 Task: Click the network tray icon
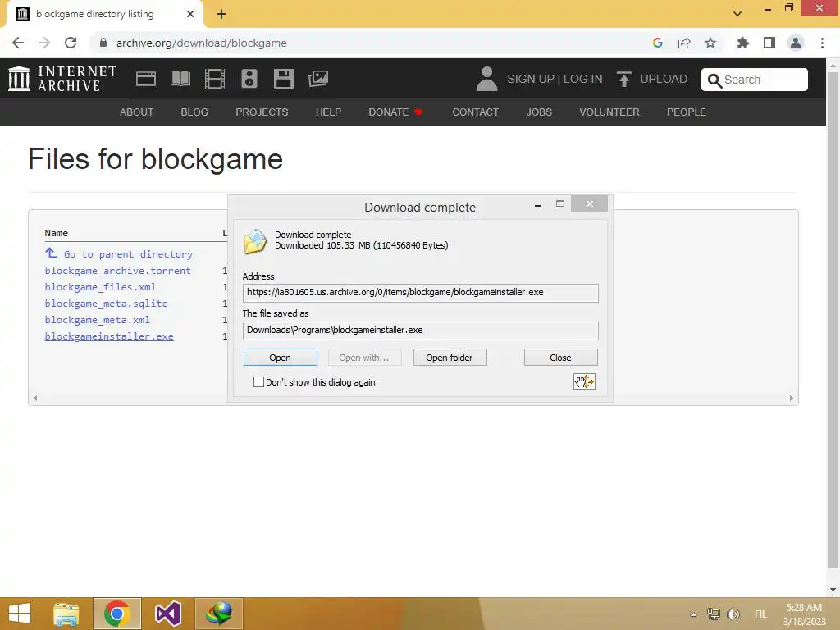point(713,614)
